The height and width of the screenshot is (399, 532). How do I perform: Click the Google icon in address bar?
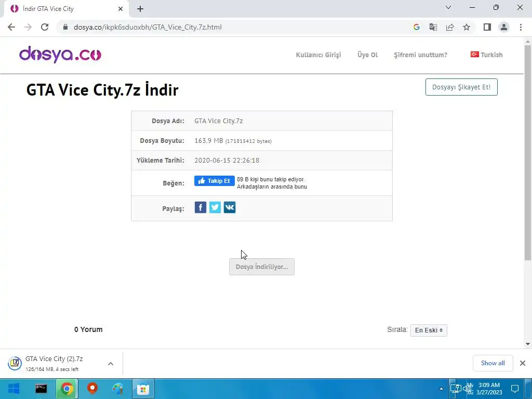click(x=416, y=27)
